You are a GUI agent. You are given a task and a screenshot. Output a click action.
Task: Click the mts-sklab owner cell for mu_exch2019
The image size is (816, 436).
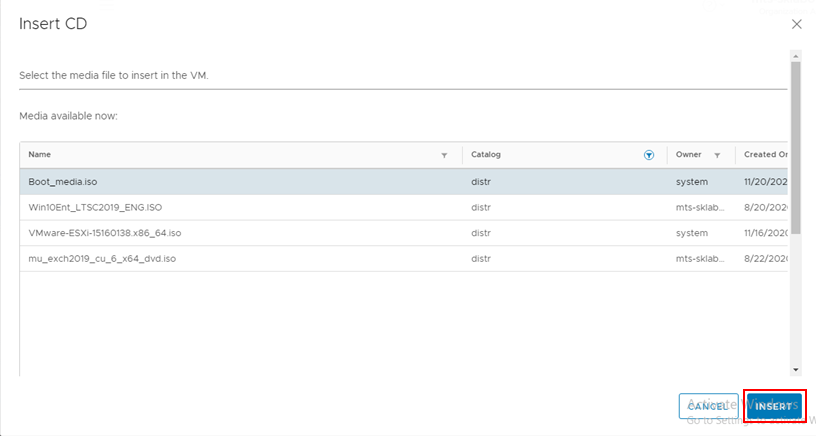699,259
